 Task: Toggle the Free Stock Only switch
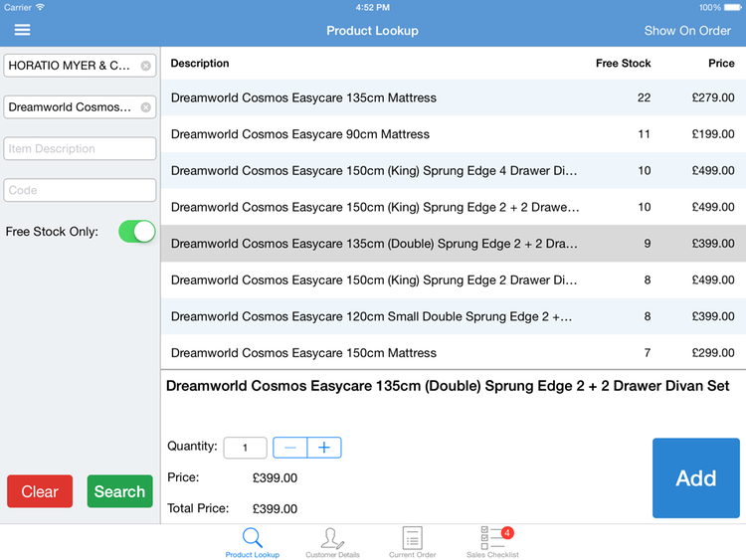tap(137, 232)
